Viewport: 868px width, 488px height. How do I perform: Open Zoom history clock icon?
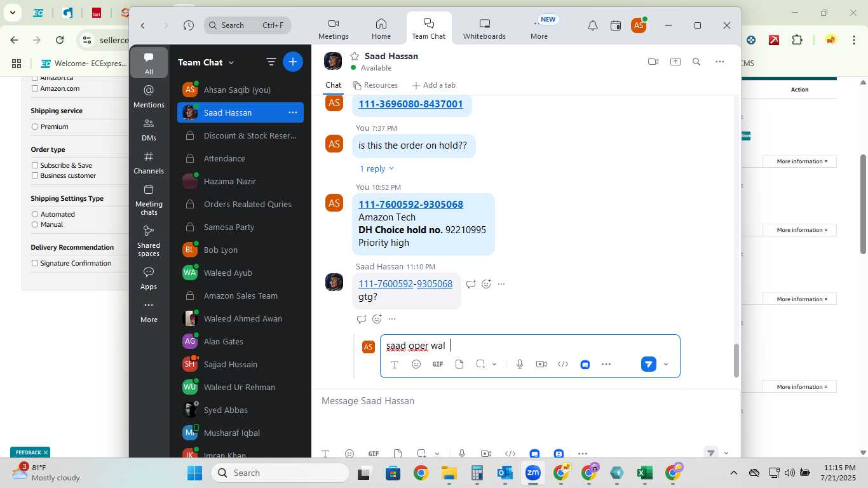click(x=189, y=25)
